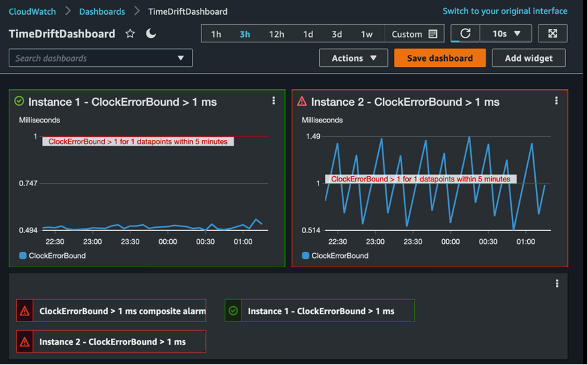Expand the Search dashboards dropdown
588x365 pixels.
(x=181, y=58)
